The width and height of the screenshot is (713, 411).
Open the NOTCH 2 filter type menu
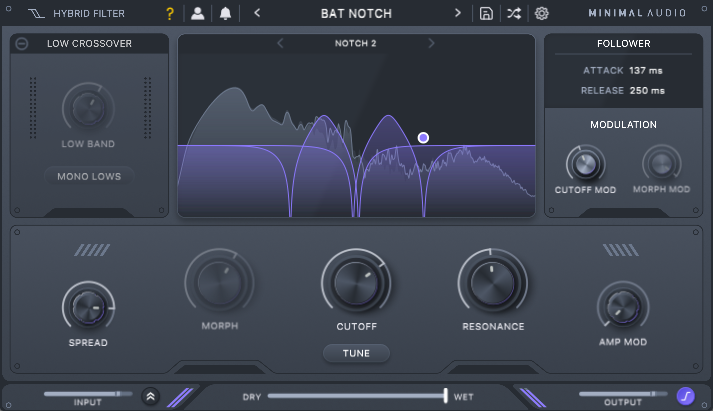coord(355,43)
